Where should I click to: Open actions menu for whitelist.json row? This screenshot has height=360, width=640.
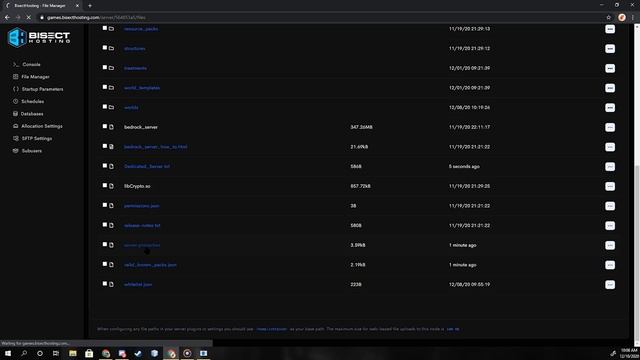tap(610, 284)
